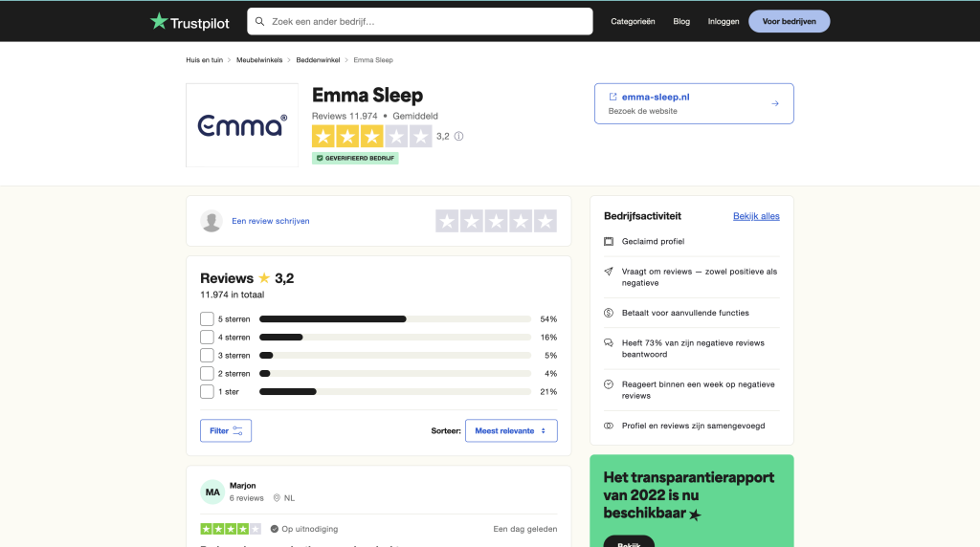Click the search magnifier icon
Image resolution: width=980 pixels, height=547 pixels.
(260, 21)
